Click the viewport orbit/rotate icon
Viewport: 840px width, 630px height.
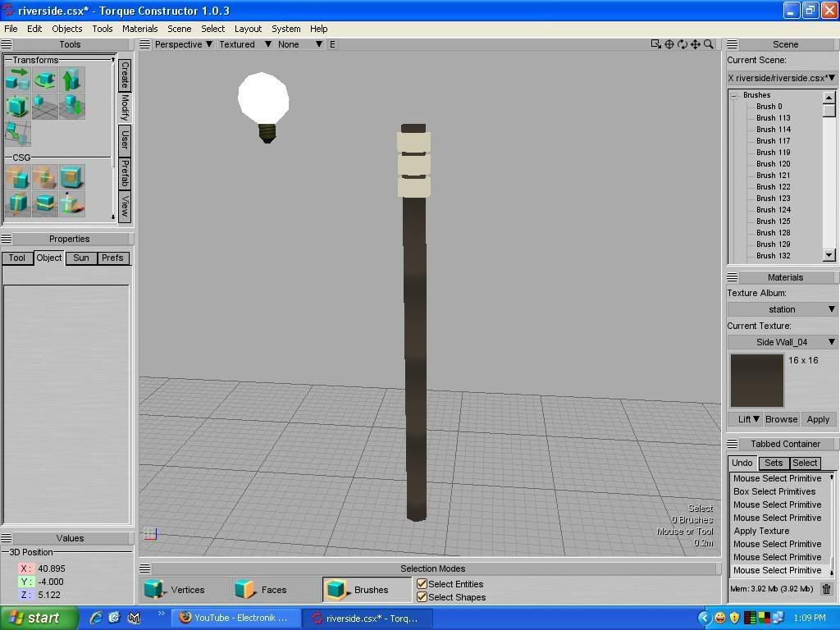682,44
